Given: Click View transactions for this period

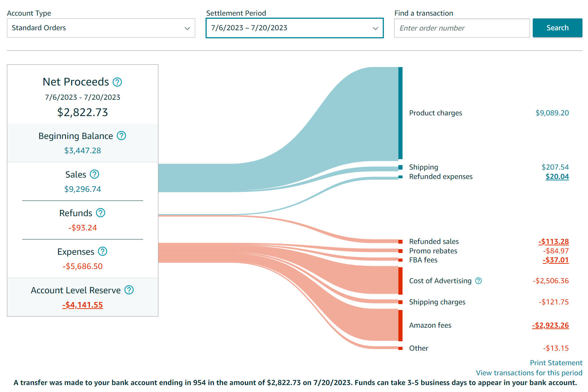Looking at the screenshot, I should [529, 373].
